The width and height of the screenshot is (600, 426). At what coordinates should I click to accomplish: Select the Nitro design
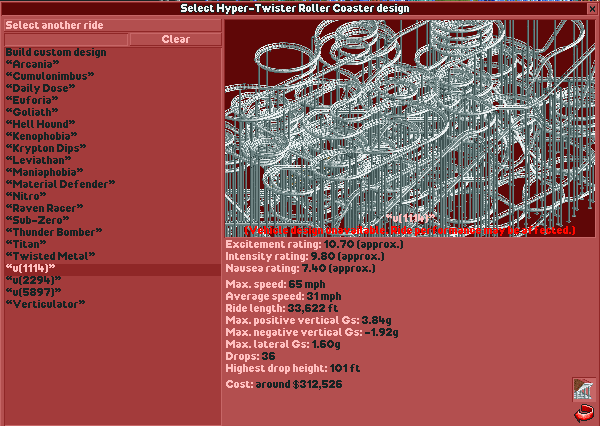(x=112, y=196)
